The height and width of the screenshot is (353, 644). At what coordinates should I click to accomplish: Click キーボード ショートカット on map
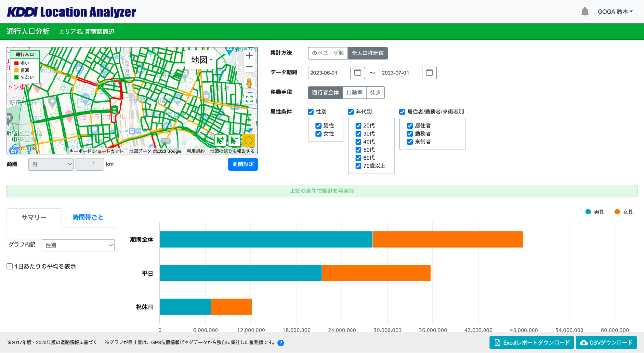[96, 151]
